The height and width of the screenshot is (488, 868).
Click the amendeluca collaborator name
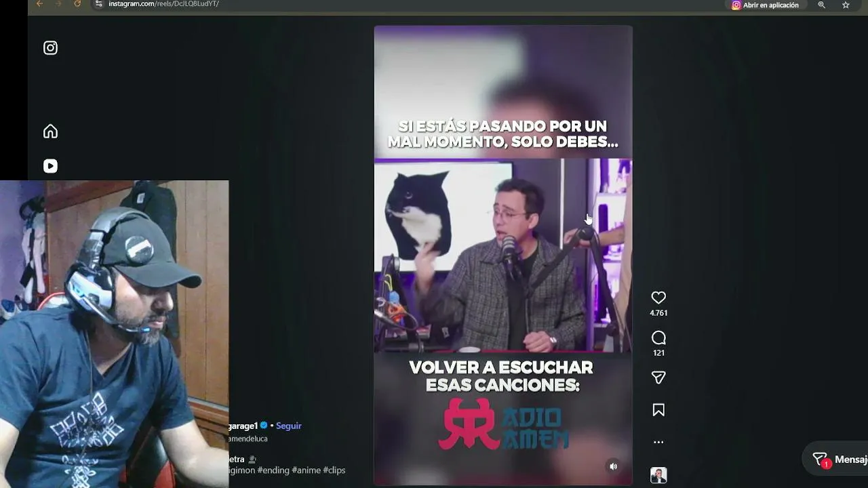point(248,439)
